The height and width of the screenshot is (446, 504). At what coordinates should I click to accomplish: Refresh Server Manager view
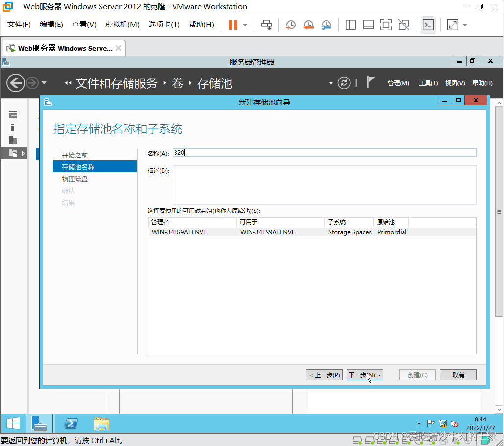(x=344, y=83)
